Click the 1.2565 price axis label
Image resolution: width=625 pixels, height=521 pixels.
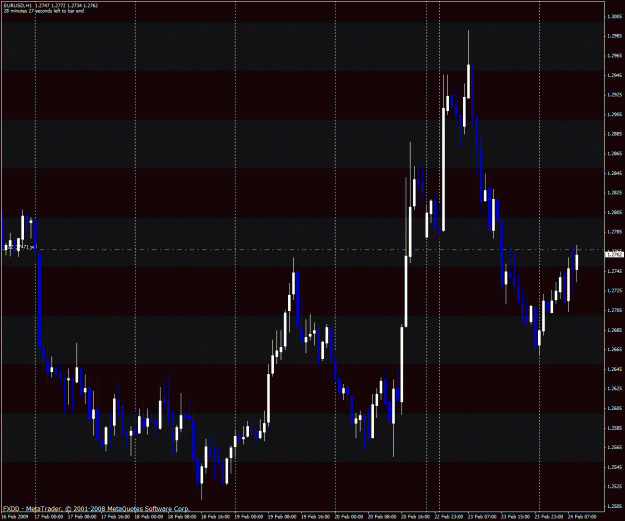(614, 448)
